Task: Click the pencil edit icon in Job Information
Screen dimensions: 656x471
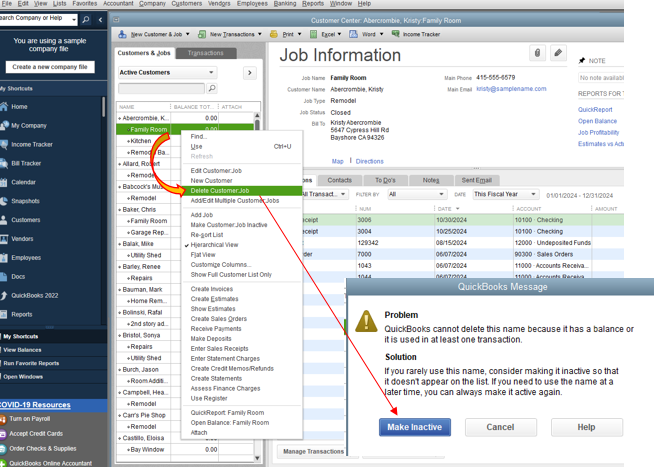Action: click(x=558, y=53)
